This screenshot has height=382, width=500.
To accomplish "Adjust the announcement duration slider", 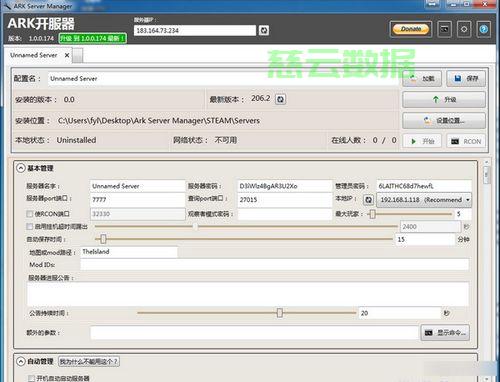I will tap(280, 313).
